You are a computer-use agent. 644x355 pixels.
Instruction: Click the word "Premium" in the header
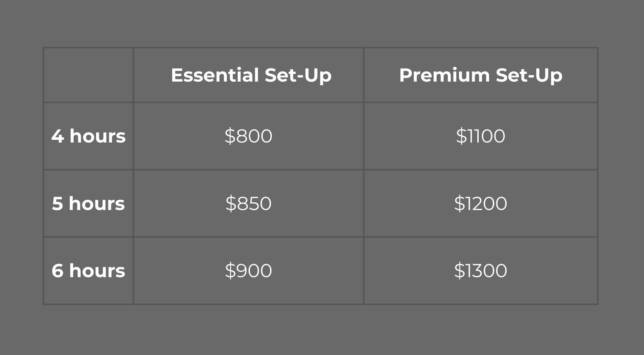coord(444,75)
